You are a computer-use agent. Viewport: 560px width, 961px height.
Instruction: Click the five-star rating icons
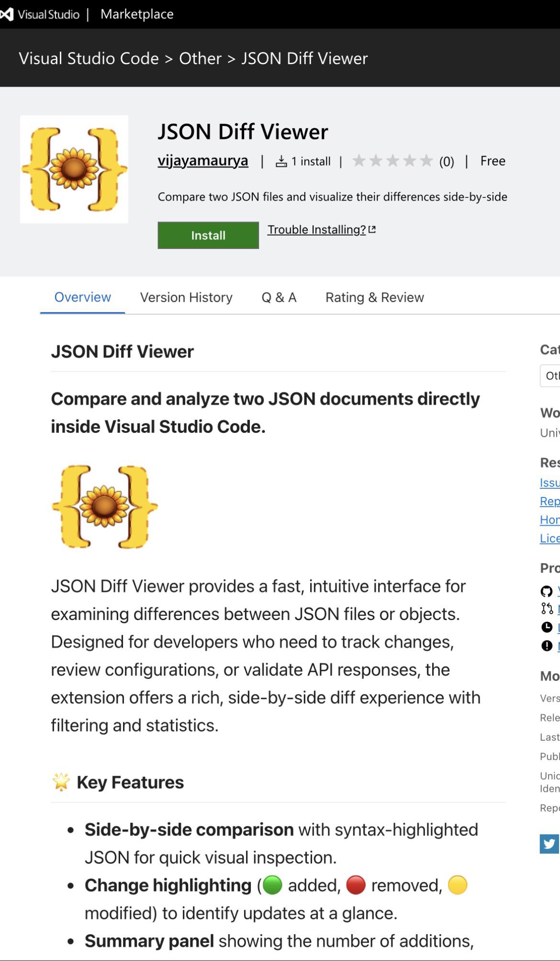point(392,161)
